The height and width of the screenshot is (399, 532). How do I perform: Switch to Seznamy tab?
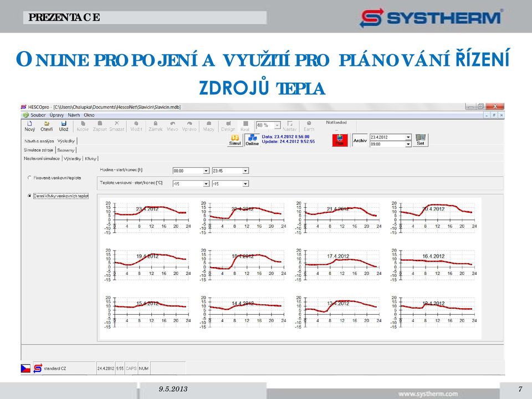pos(66,150)
